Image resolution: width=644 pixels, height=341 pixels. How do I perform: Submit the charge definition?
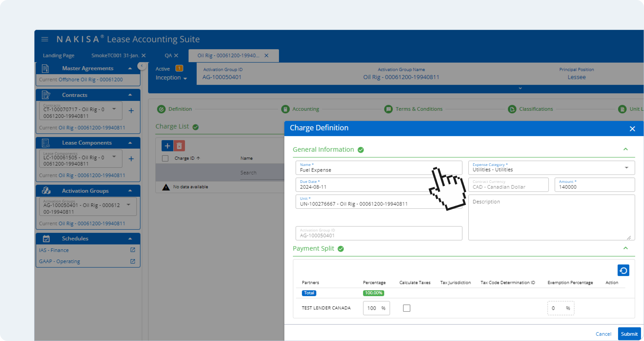pyautogui.click(x=629, y=334)
